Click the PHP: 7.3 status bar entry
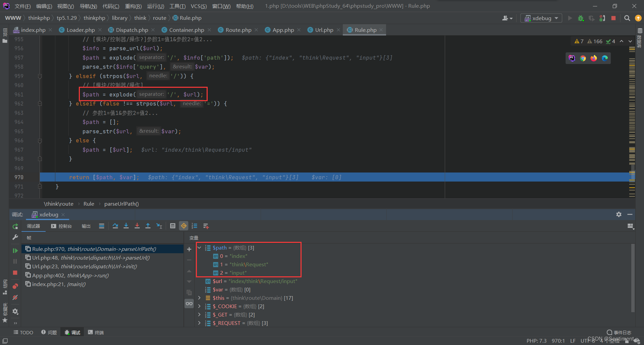The width and height of the screenshot is (644, 345). click(536, 341)
